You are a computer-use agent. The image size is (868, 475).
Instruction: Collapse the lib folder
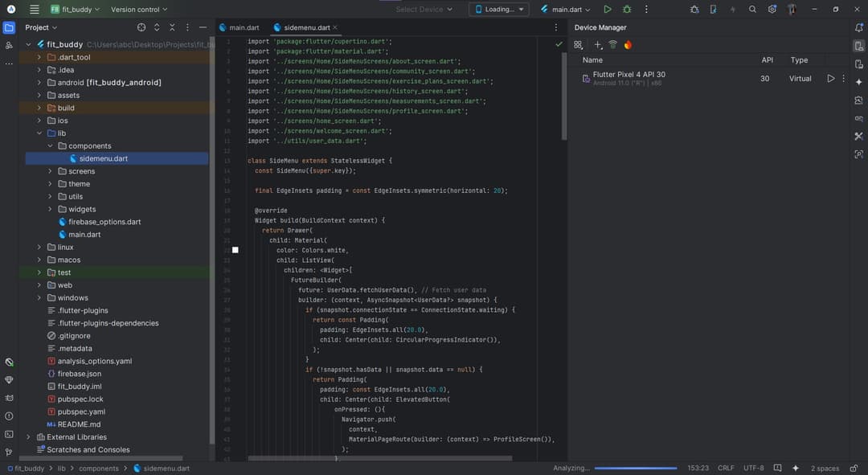(x=39, y=133)
